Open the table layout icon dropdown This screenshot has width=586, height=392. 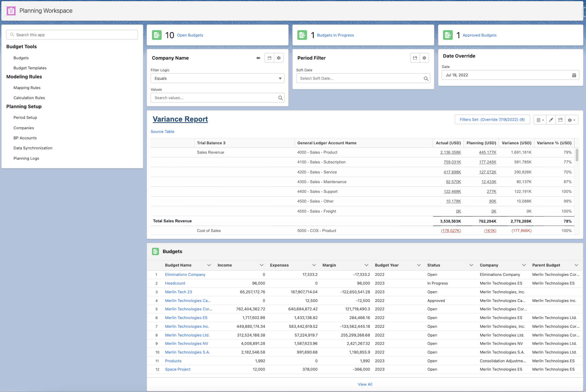coord(540,120)
